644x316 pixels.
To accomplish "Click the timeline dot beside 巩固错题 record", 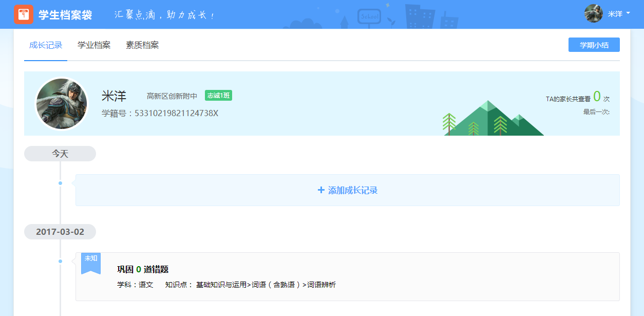I will 60,261.
